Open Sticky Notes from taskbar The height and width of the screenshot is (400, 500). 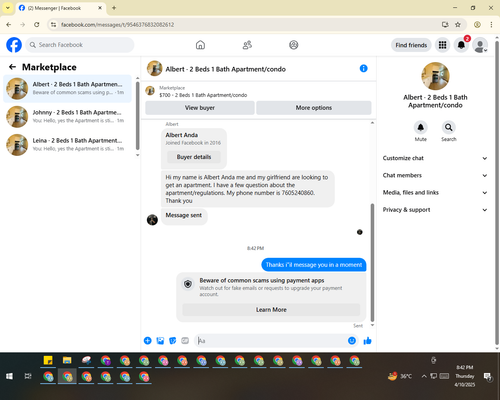tap(48, 360)
